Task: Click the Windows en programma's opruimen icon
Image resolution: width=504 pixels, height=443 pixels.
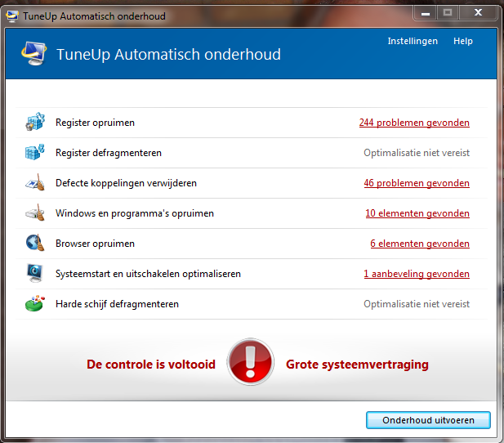Action: click(35, 213)
